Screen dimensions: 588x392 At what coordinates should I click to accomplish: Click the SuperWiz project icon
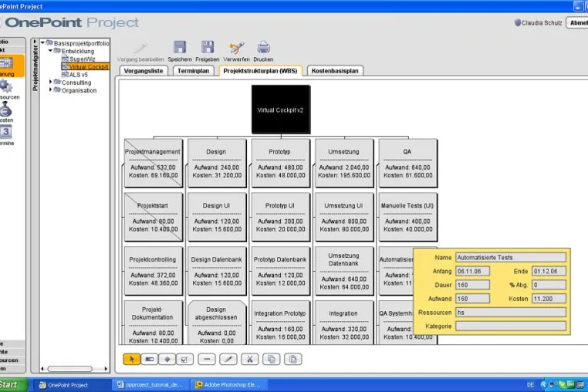pyautogui.click(x=65, y=59)
